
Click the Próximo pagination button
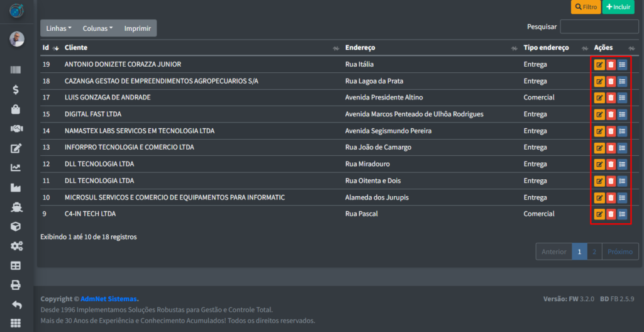coord(620,252)
